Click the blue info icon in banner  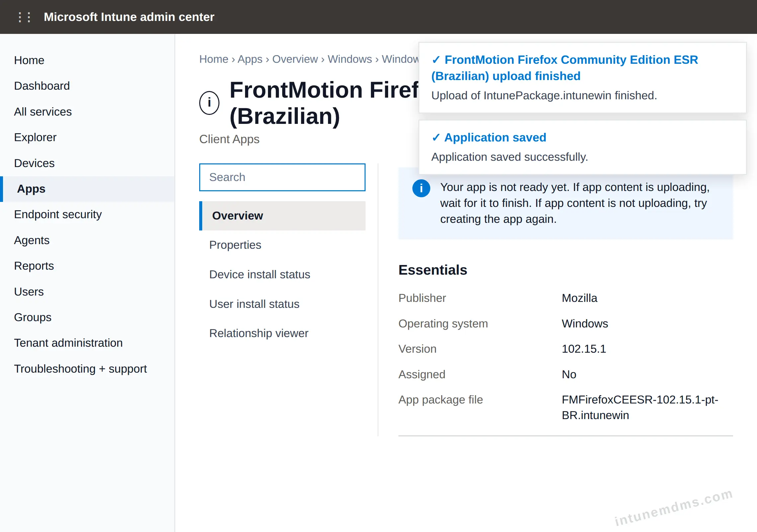pos(421,188)
